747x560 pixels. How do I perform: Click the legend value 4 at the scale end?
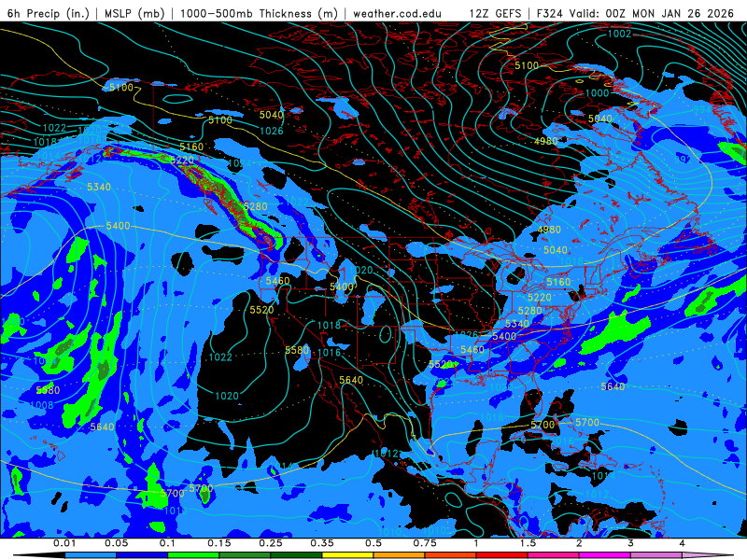pos(682,543)
